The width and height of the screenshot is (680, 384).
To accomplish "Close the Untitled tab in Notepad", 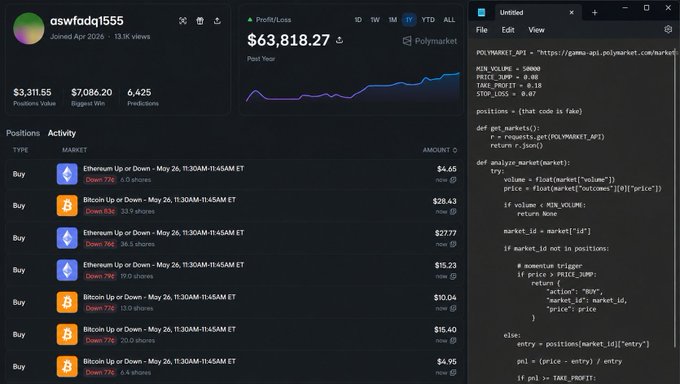I will (x=572, y=13).
